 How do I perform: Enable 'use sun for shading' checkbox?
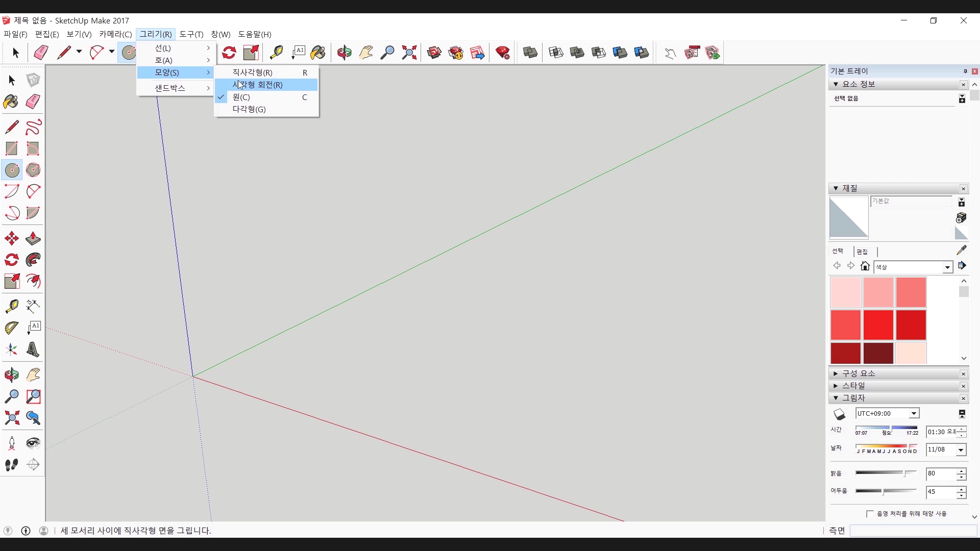click(870, 514)
